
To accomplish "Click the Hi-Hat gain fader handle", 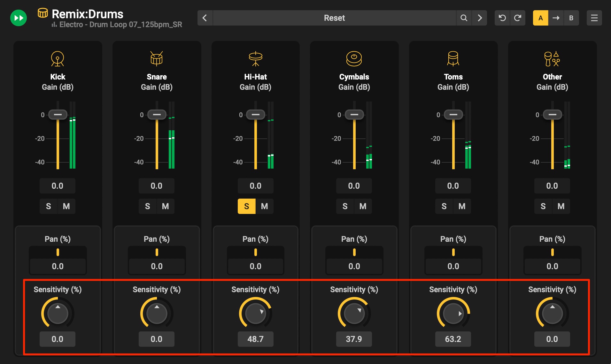I will [x=256, y=114].
